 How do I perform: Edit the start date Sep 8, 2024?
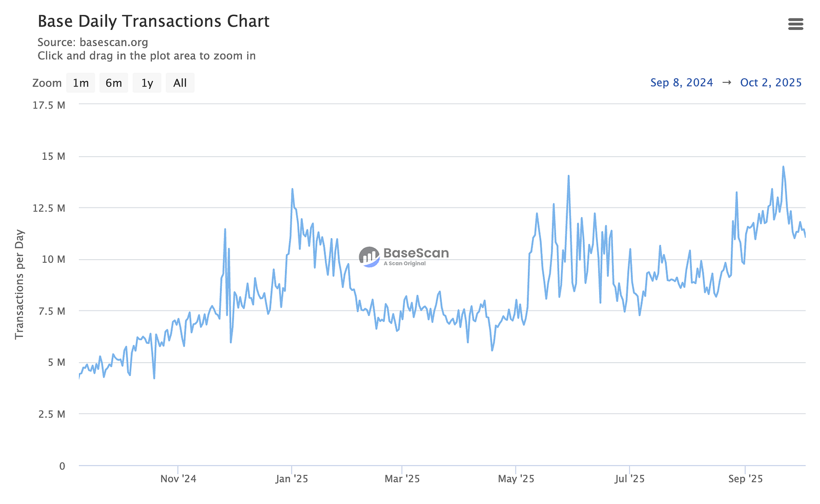681,82
